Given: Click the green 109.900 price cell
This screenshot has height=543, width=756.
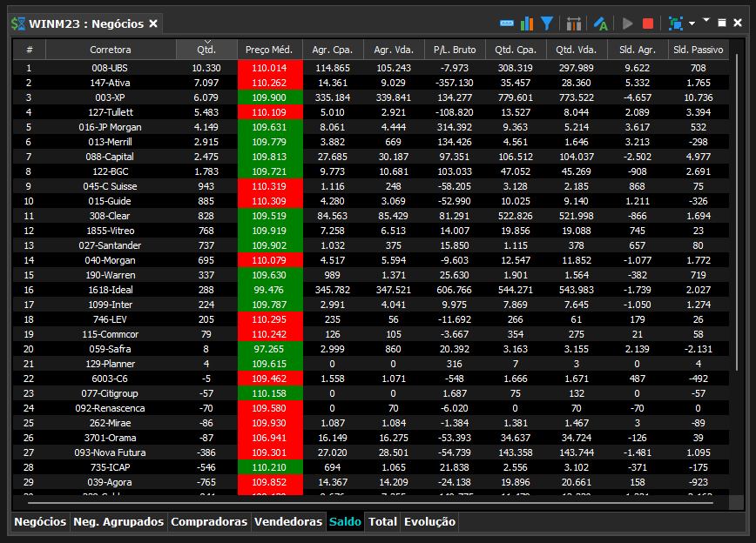Looking at the screenshot, I should click(x=270, y=97).
